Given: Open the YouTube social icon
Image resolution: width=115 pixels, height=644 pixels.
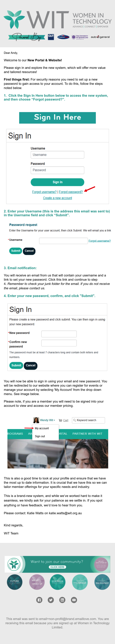Looking at the screenshot, I should click(x=74, y=600).
